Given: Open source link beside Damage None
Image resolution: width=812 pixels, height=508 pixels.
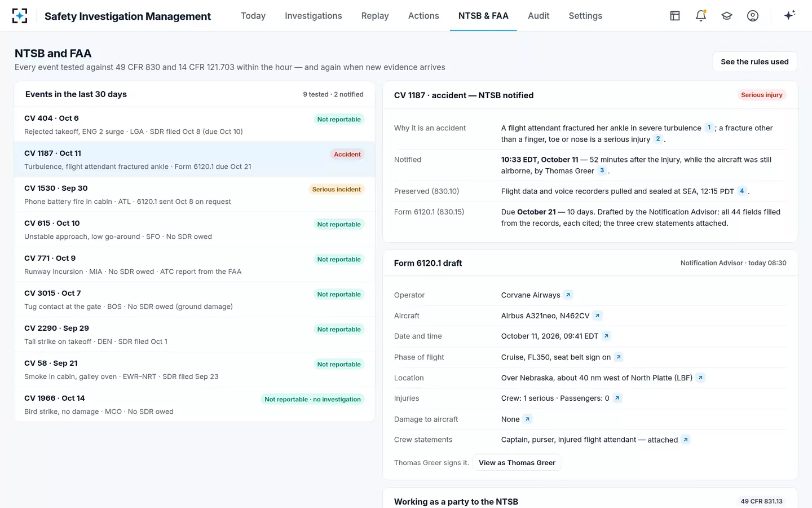Looking at the screenshot, I should coord(528,419).
